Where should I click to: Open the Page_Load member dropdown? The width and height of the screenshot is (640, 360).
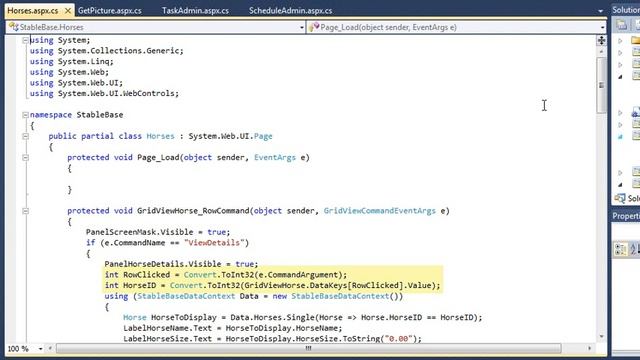602,28
